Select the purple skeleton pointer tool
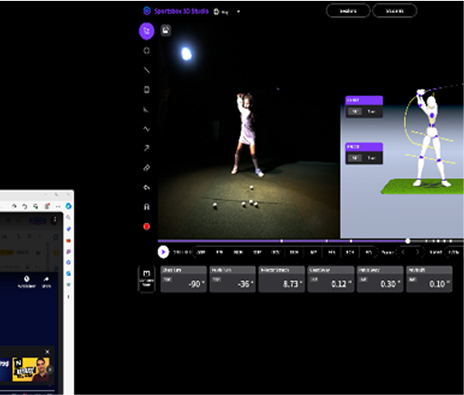The image size is (464, 395). [146, 31]
